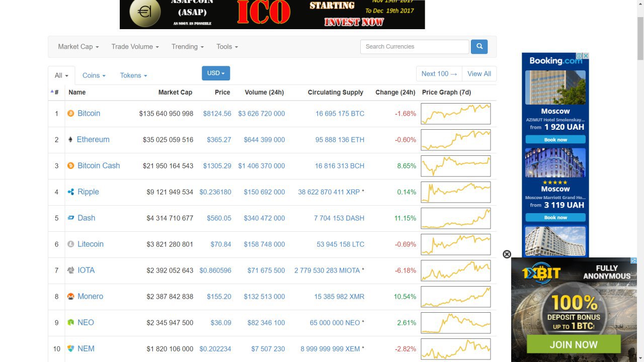Open the Ethereum currency link
Screen dimensions: 644x362
point(93,140)
